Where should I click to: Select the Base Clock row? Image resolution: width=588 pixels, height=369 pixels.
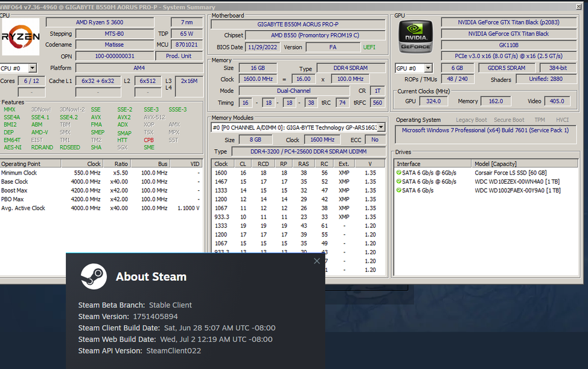(101, 182)
